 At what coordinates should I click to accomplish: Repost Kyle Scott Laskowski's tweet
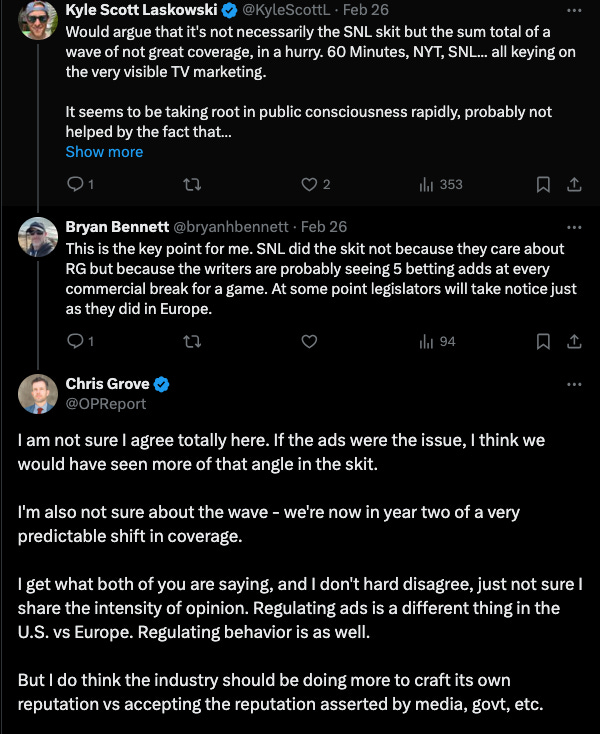(192, 184)
